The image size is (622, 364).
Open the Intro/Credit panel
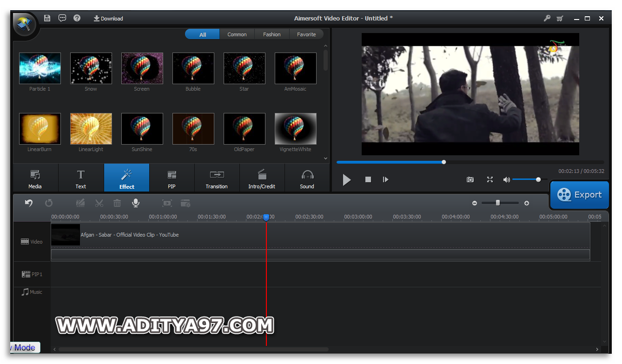click(262, 178)
